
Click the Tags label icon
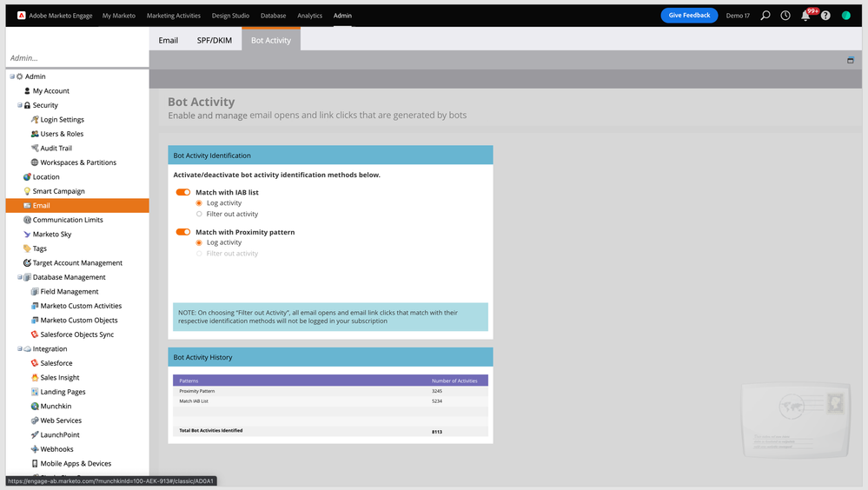[27, 248]
